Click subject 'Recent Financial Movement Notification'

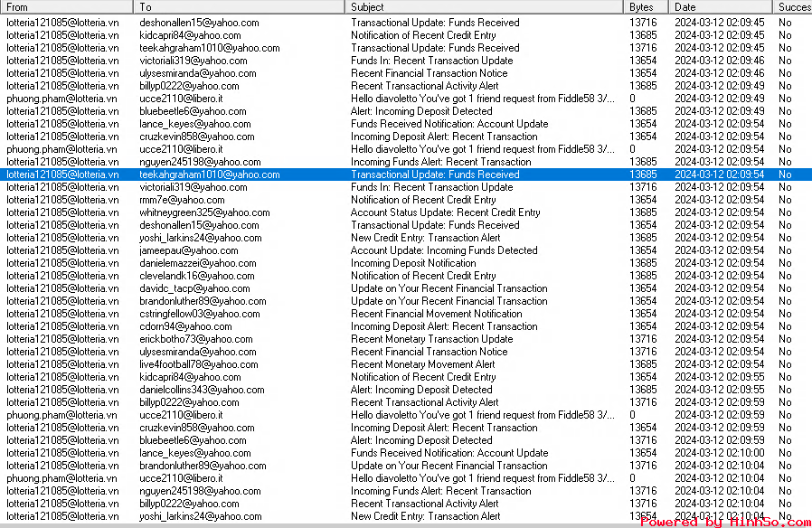[436, 314]
